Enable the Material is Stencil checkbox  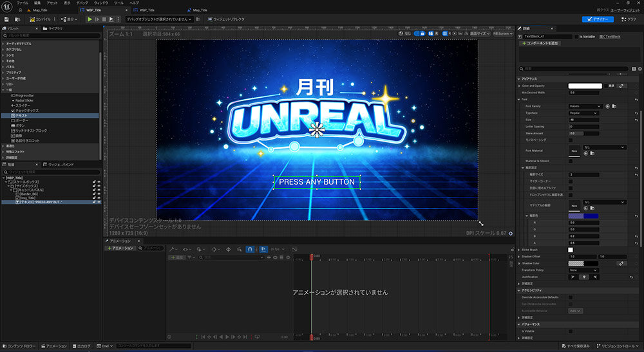[x=571, y=160]
